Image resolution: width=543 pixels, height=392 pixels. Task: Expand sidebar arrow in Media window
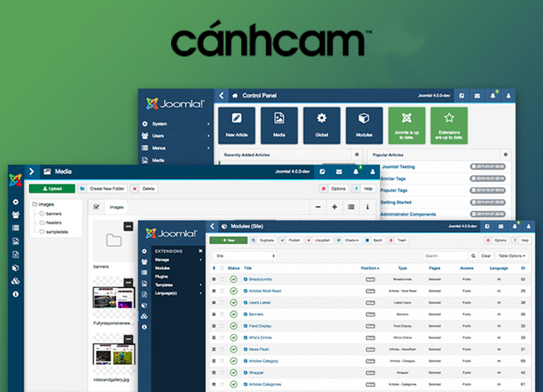pos(31,171)
